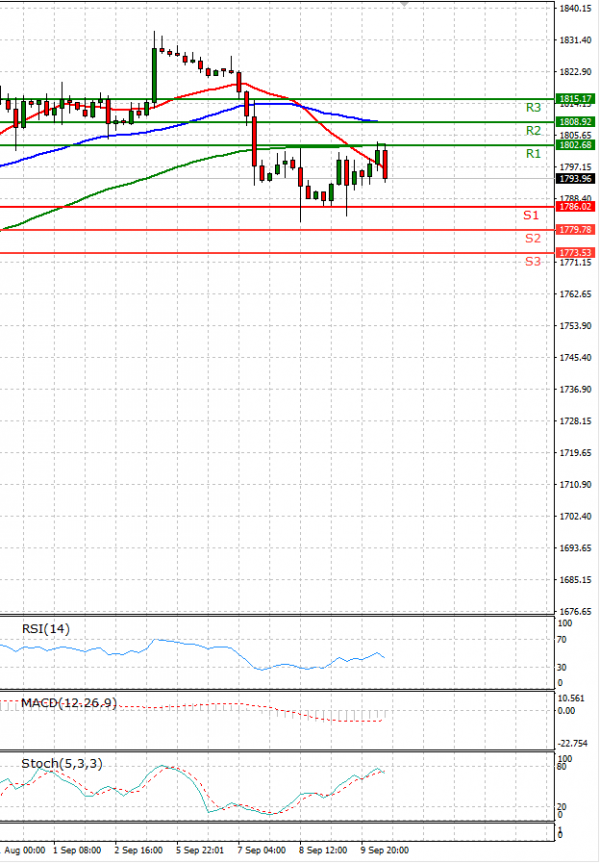The image size is (600, 863).
Task: Click the 1676.65 price axis value
Action: pyautogui.click(x=575, y=611)
